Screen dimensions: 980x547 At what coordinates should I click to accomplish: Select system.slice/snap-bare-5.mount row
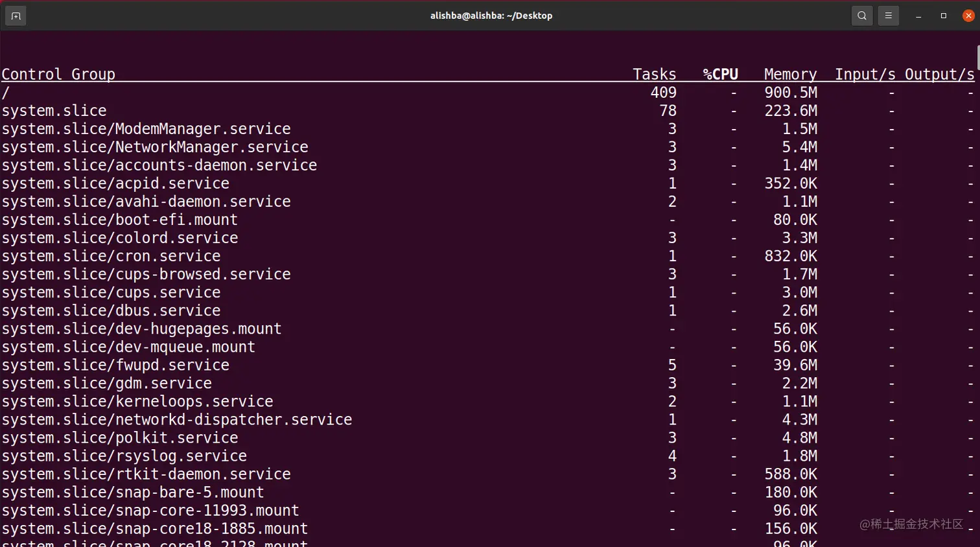[x=487, y=492]
